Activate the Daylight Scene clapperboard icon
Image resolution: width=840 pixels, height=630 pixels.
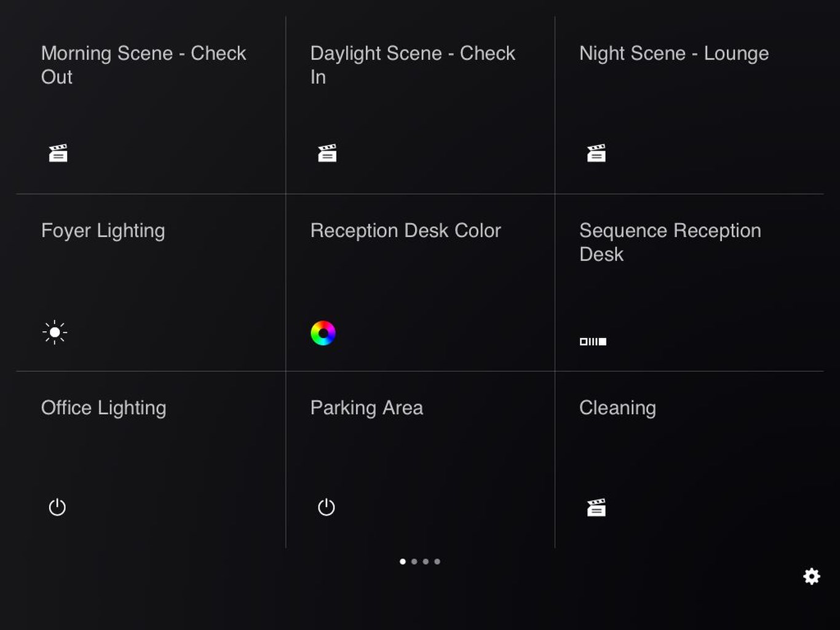tap(327, 153)
